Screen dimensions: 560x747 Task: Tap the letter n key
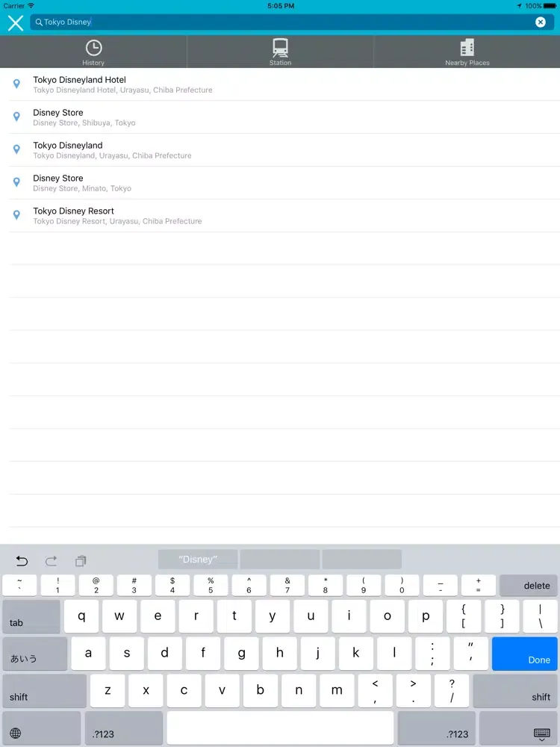pyautogui.click(x=299, y=691)
